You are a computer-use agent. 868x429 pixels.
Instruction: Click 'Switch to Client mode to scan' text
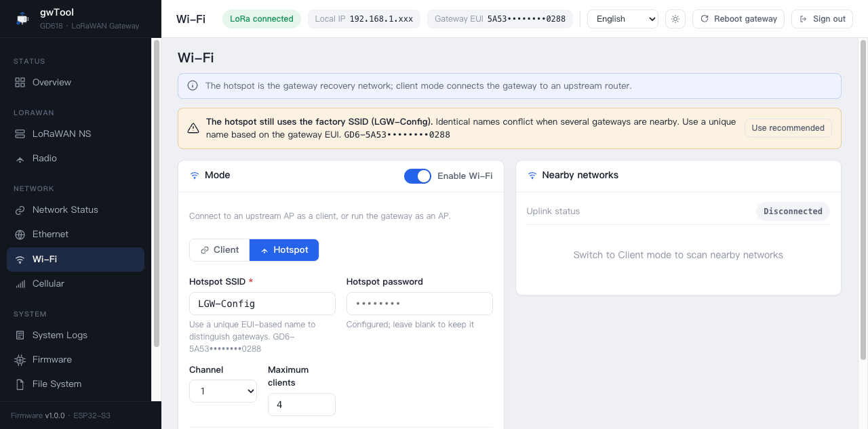click(678, 255)
